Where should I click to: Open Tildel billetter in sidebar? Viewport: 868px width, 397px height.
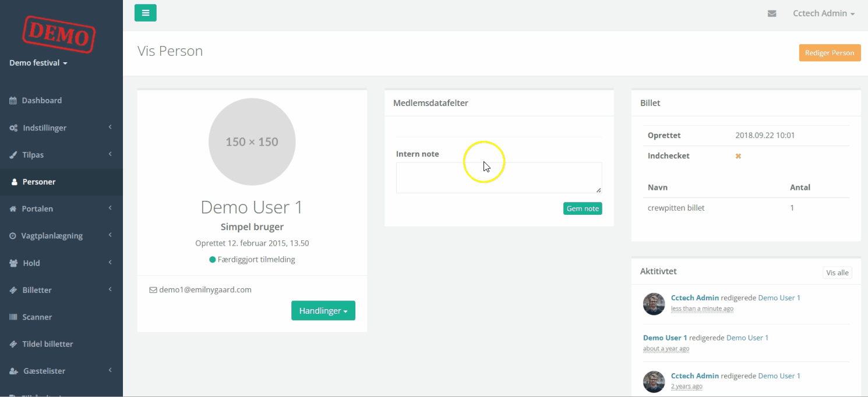click(61, 344)
